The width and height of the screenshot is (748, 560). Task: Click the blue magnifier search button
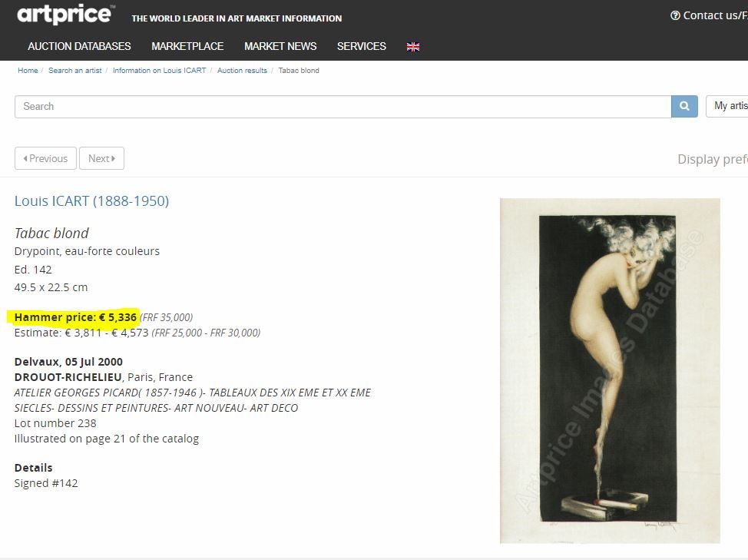684,106
